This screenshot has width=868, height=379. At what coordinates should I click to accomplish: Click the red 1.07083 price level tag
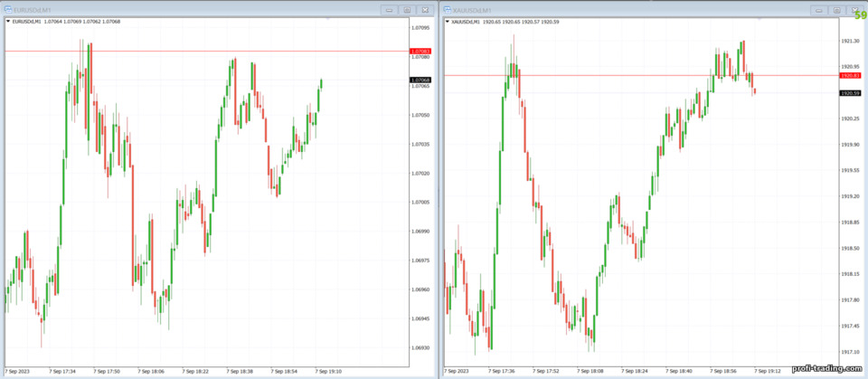coord(420,51)
